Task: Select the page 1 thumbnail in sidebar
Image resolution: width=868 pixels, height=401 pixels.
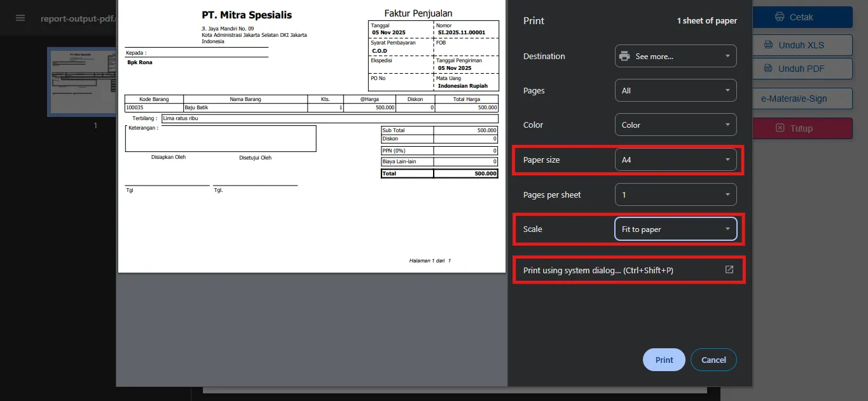Action: tap(81, 82)
